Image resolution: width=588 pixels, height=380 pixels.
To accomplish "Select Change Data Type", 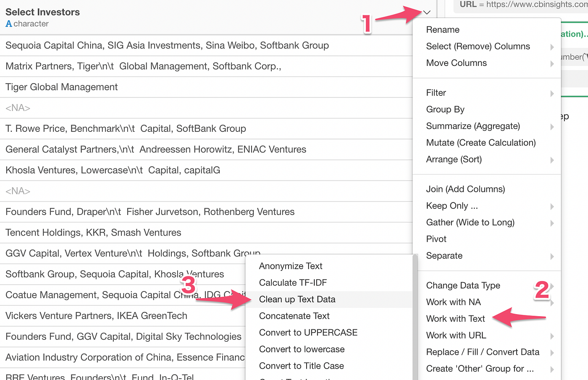I will pyautogui.click(x=463, y=285).
